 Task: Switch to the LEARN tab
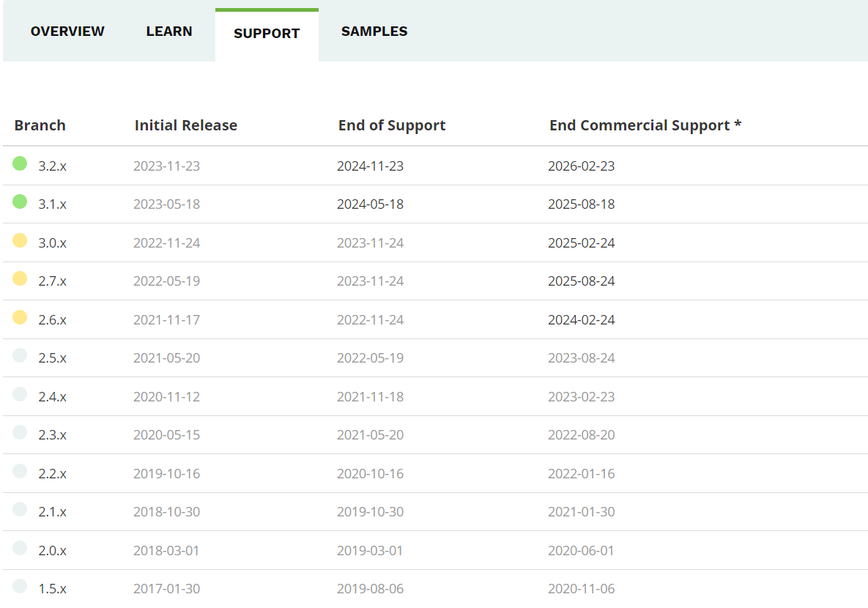click(169, 31)
